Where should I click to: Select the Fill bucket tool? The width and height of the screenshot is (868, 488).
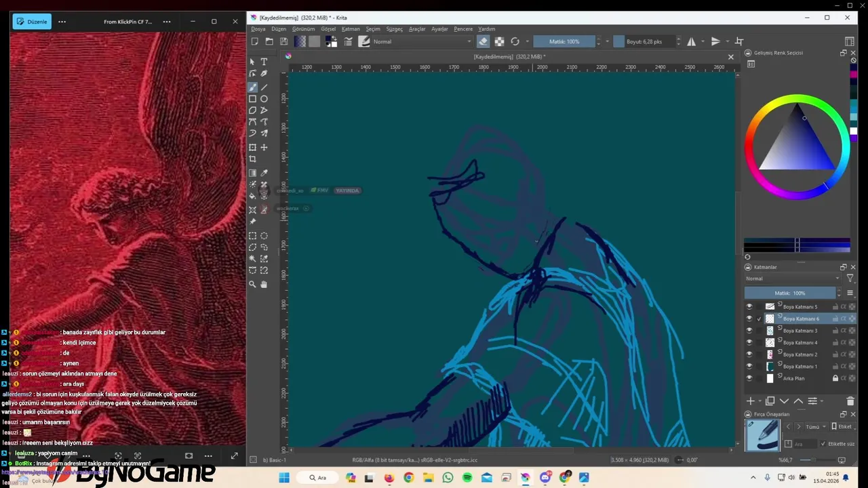[252, 196]
